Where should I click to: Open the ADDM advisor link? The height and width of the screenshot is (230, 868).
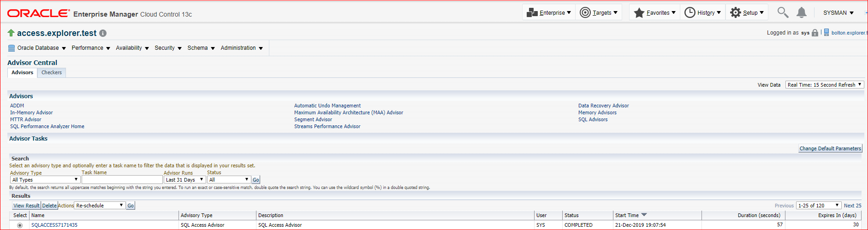[x=17, y=106]
